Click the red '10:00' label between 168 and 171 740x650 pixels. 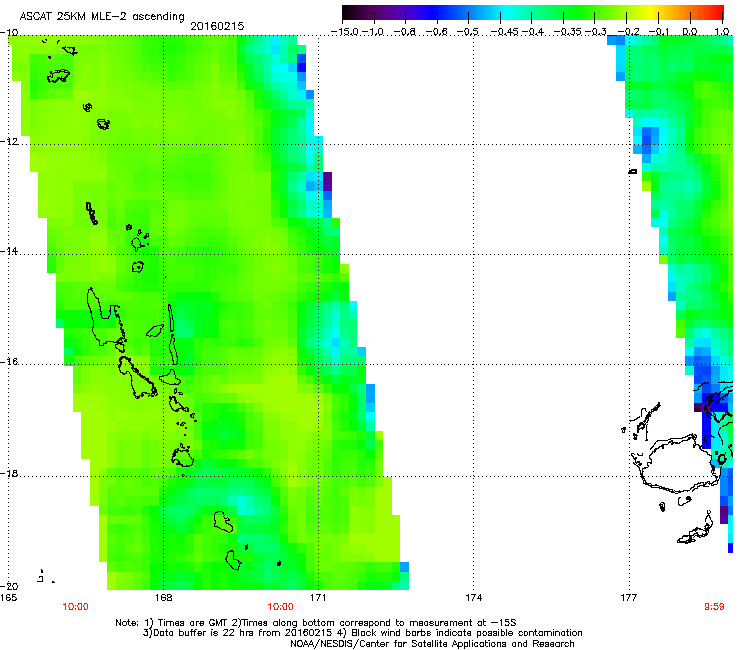(280, 607)
